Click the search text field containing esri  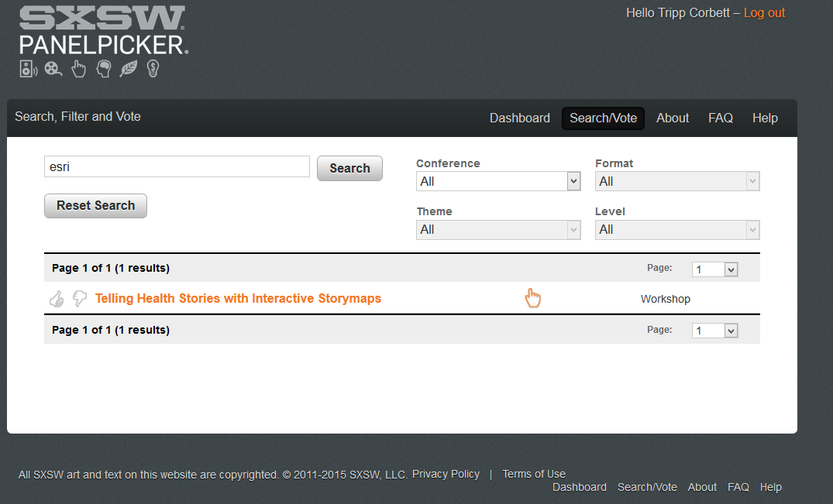click(x=177, y=166)
